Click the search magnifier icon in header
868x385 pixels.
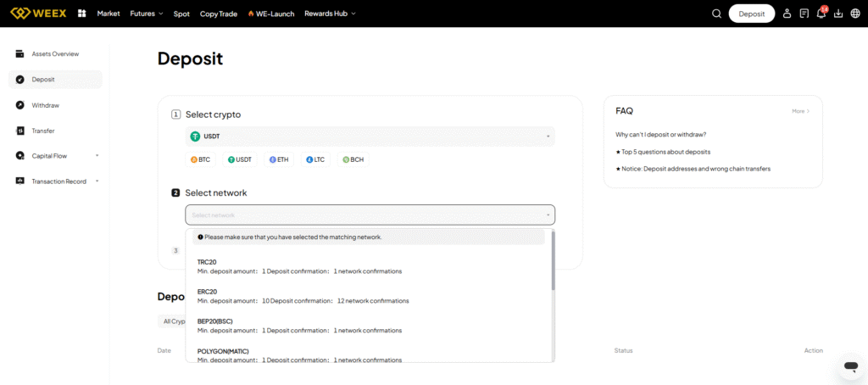pyautogui.click(x=717, y=14)
